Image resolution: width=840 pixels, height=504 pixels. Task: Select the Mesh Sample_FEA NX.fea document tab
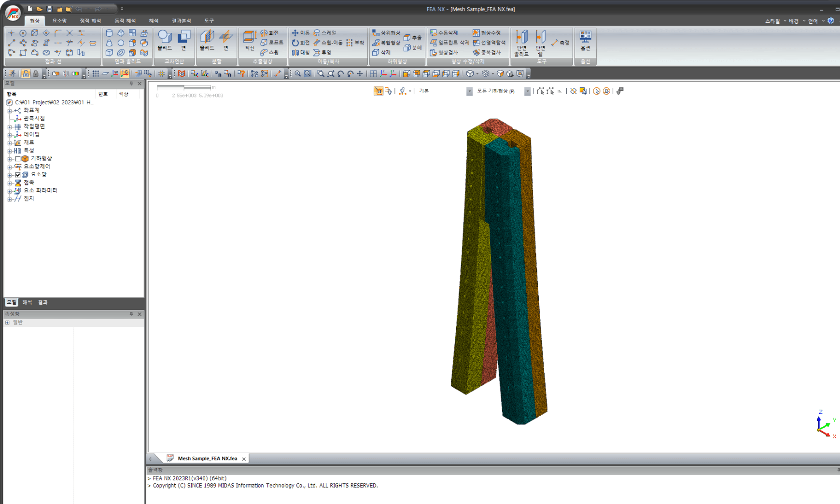[x=207, y=459]
